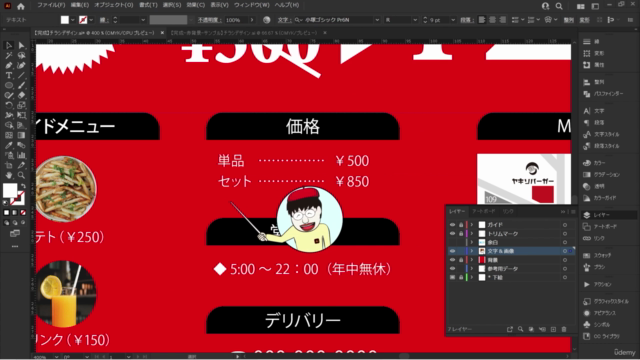Select the Magic Wand tool
640x360 pixels.
pyautogui.click(x=9, y=56)
